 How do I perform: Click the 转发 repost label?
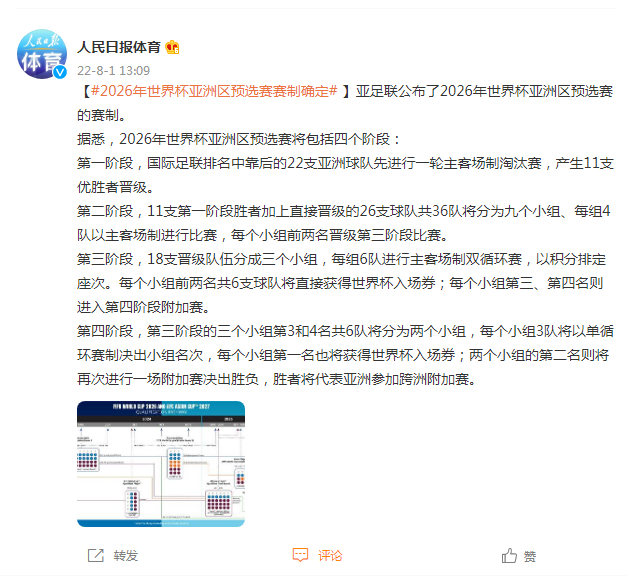(126, 555)
